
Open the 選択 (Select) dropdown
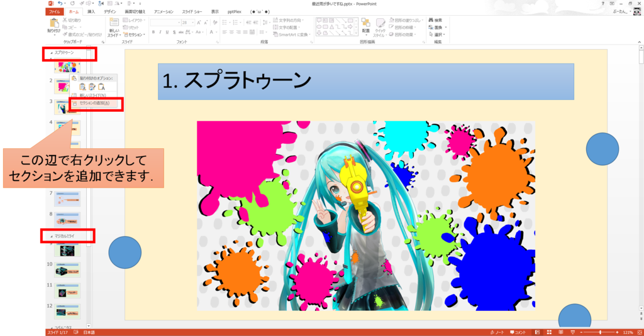[x=436, y=35]
